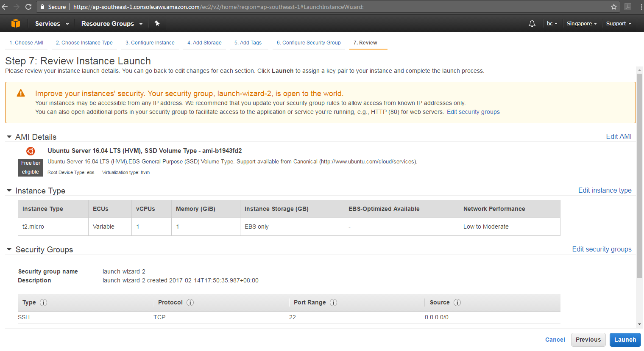Click the Previous button

[588, 340]
